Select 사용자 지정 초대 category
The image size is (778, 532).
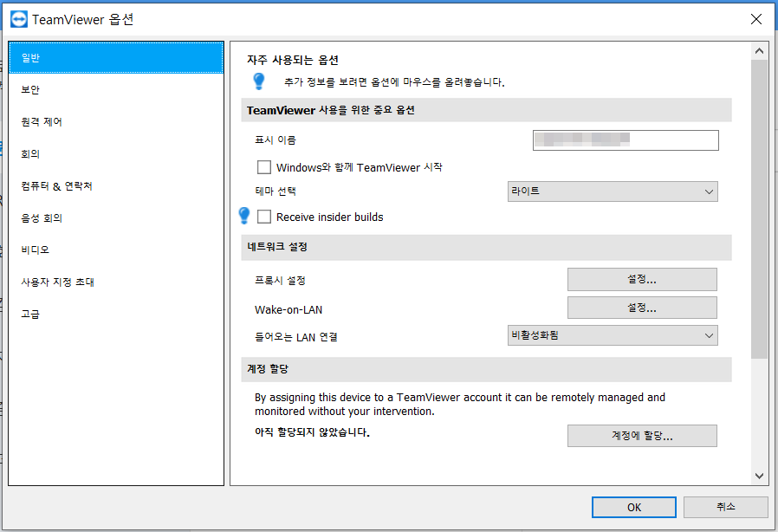click(x=116, y=282)
